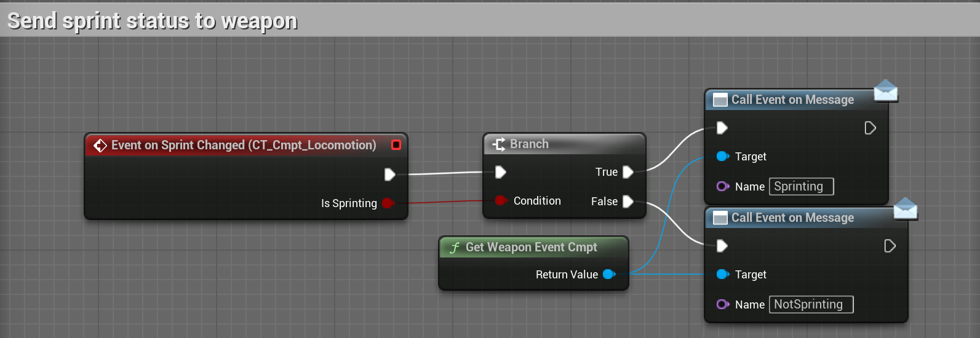Click the Is Sprinting label
Viewport: 980px width, 338px height.
click(x=349, y=203)
